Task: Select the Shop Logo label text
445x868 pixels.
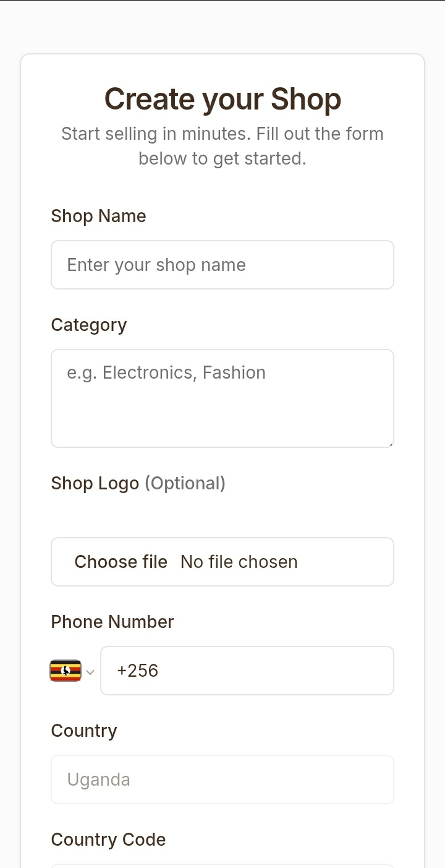Action: pyautogui.click(x=95, y=483)
